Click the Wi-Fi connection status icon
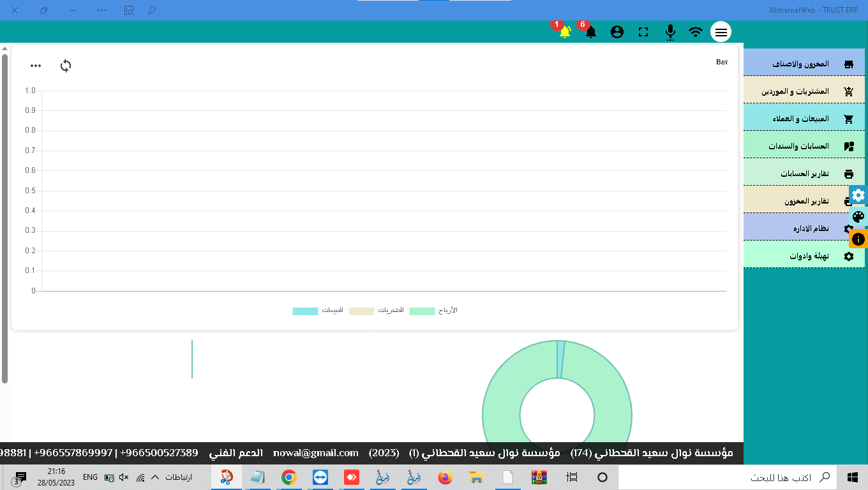Screen dimensions: 868x490 point(696,32)
